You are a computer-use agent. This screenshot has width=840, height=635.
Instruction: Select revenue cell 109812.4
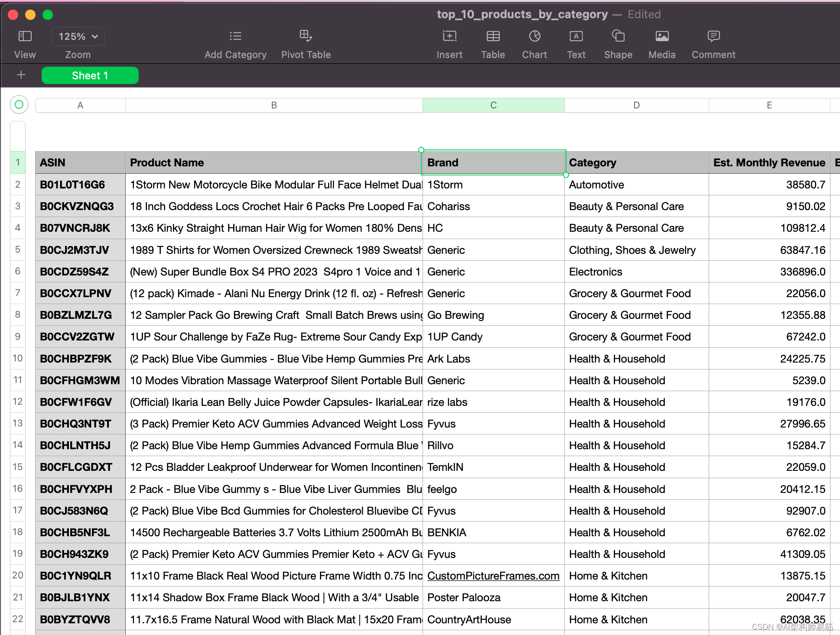point(769,228)
